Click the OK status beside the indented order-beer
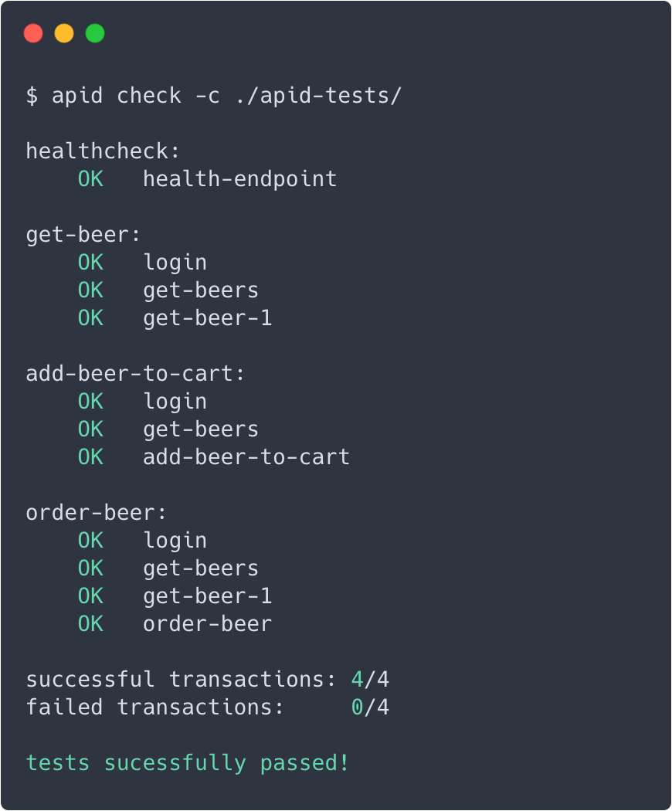Image resolution: width=672 pixels, height=811 pixels. coord(90,624)
